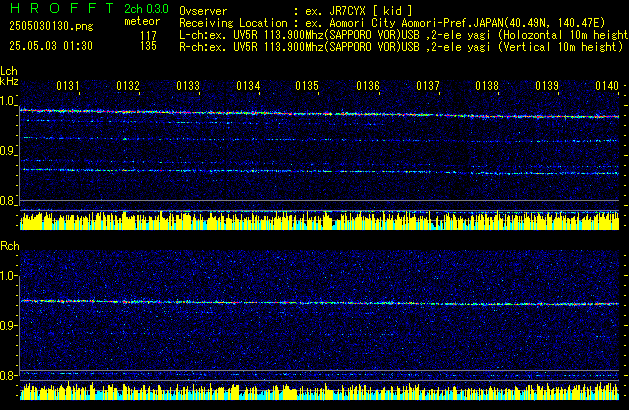
Task: Click the Lch spectrogram carrier trace near 0.98 kHz
Action: click(x=319, y=114)
